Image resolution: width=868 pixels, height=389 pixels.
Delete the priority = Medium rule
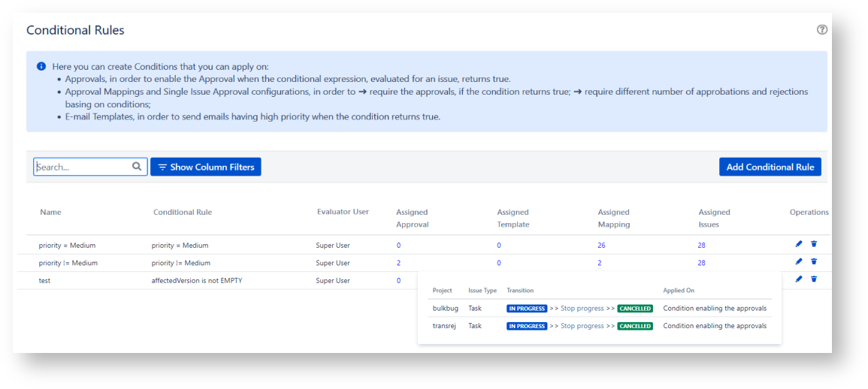click(x=814, y=244)
